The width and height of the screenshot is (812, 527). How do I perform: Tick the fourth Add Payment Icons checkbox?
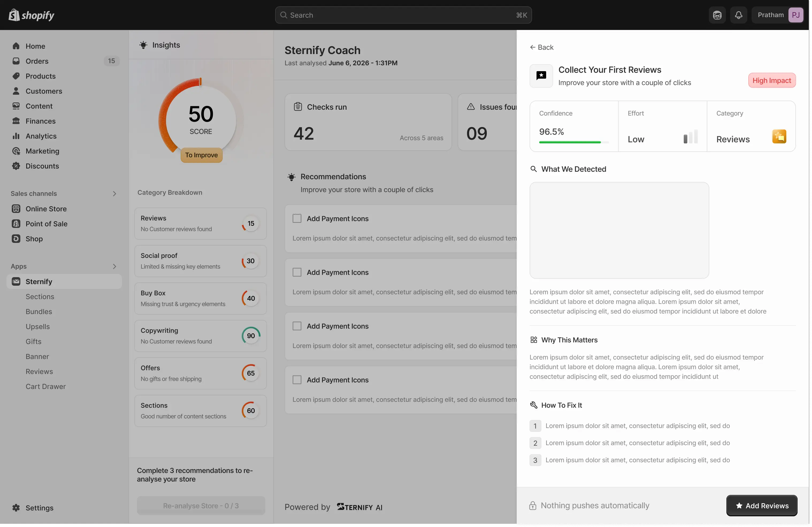[297, 380]
